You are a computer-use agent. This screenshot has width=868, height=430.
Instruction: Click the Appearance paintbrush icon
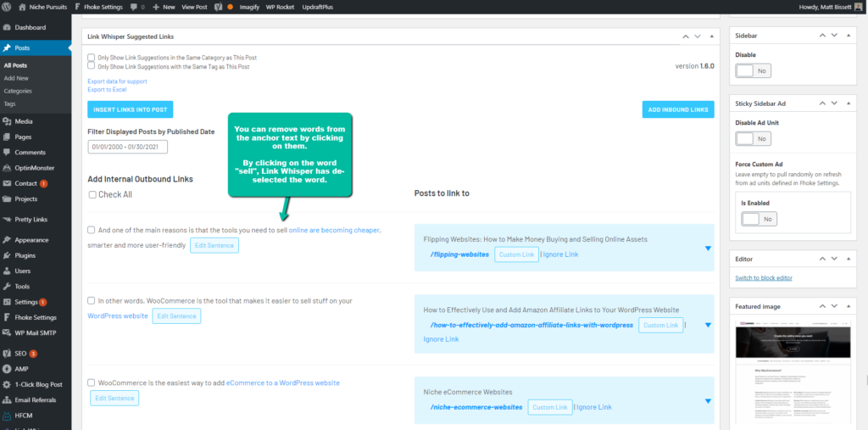(7, 240)
